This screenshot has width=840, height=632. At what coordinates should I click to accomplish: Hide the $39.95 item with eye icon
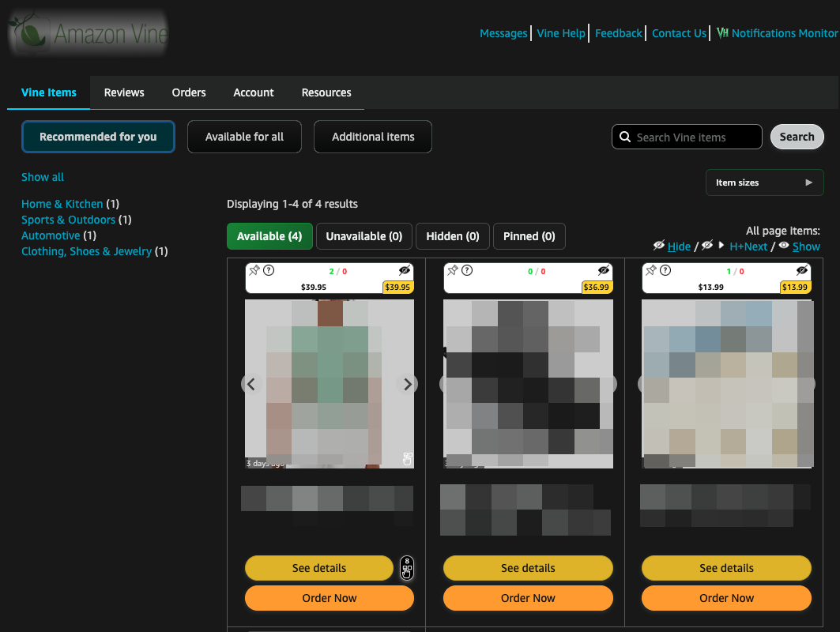(405, 270)
